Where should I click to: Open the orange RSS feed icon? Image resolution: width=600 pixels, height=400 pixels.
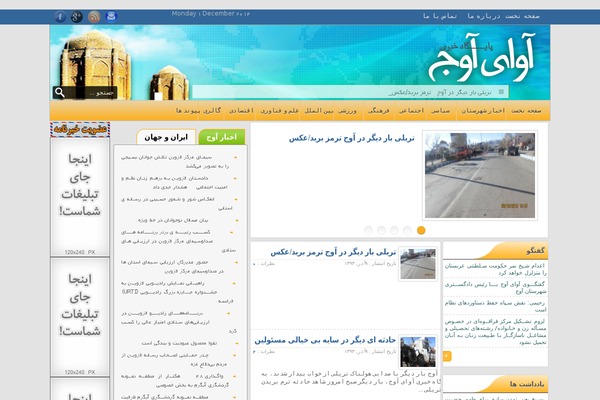[x=94, y=16]
